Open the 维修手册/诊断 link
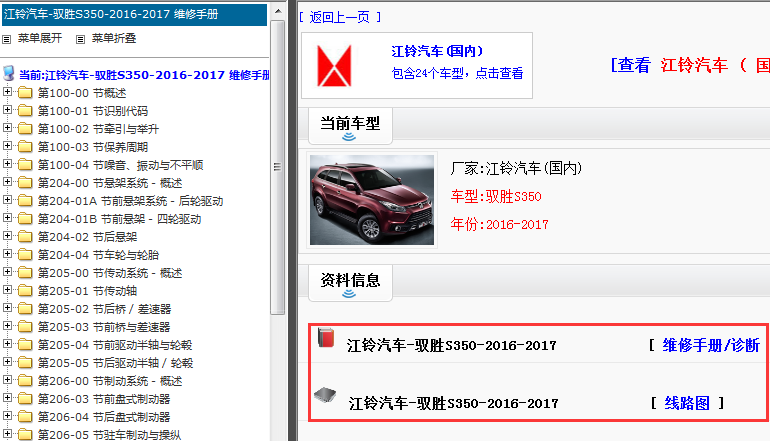This screenshot has width=770, height=441. pos(711,345)
